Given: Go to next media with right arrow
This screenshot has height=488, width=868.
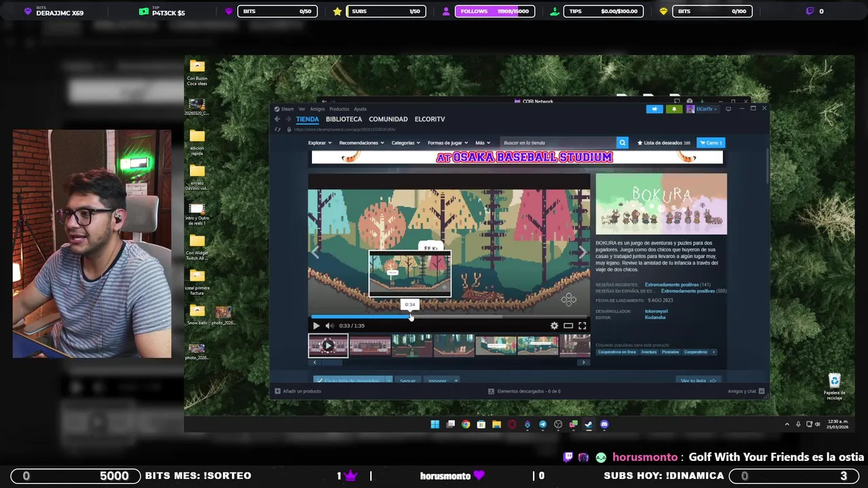Looking at the screenshot, I should pyautogui.click(x=581, y=251).
